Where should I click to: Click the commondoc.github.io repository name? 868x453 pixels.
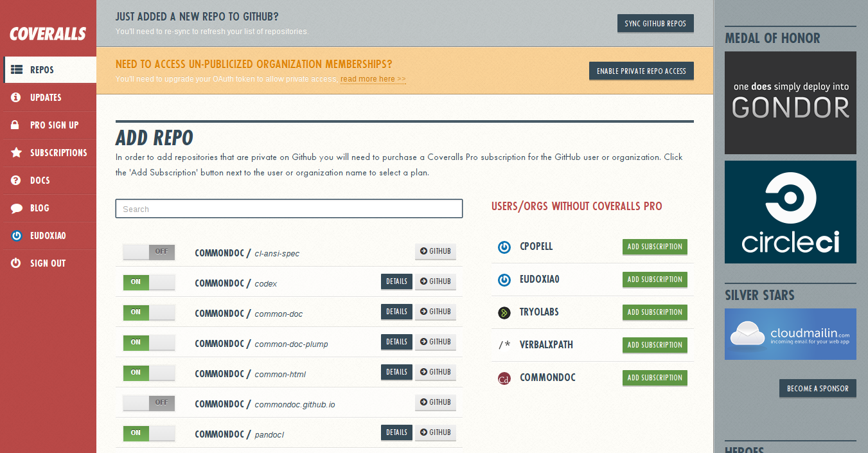pos(295,404)
